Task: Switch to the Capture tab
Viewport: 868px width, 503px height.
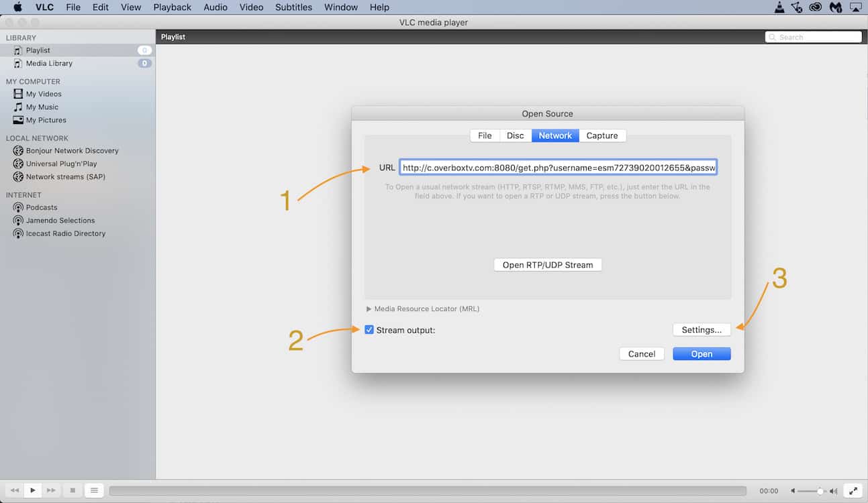Action: (602, 135)
